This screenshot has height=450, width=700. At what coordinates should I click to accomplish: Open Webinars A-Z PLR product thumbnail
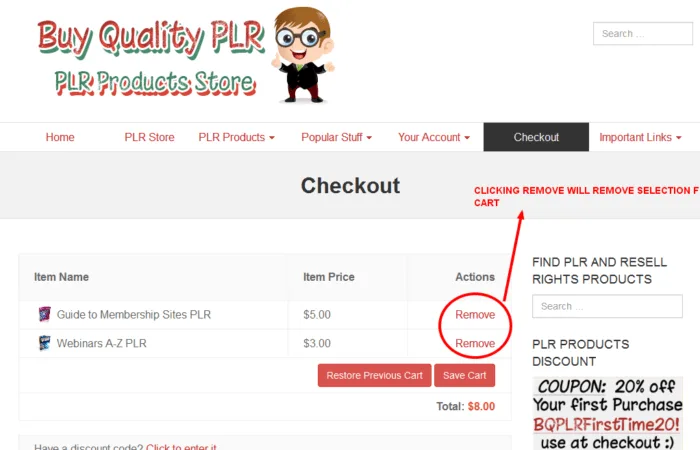[x=44, y=343]
